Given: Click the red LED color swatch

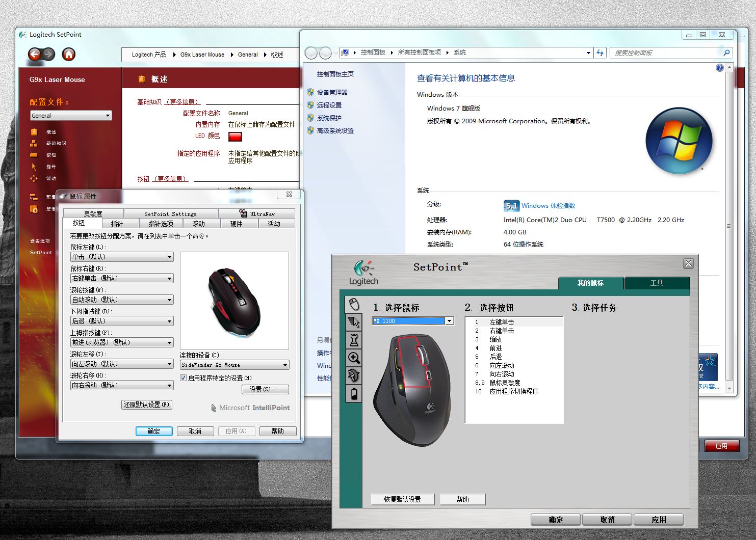Looking at the screenshot, I should pyautogui.click(x=235, y=137).
